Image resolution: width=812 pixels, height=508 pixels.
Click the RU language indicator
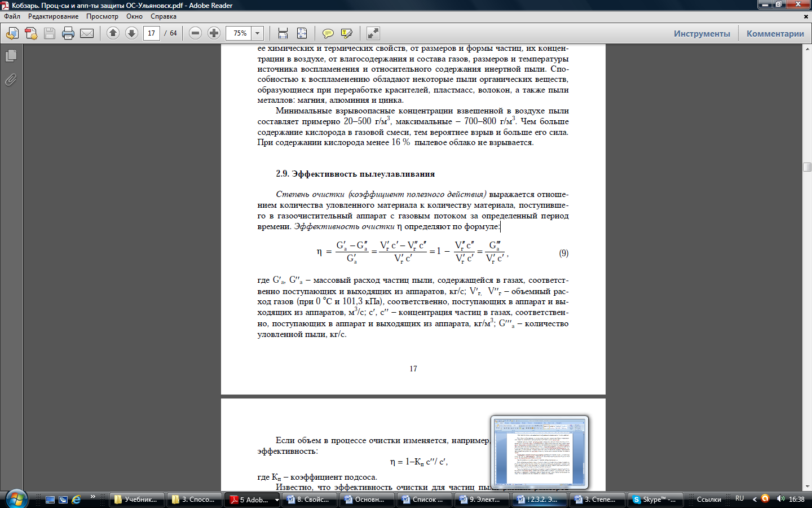(740, 499)
